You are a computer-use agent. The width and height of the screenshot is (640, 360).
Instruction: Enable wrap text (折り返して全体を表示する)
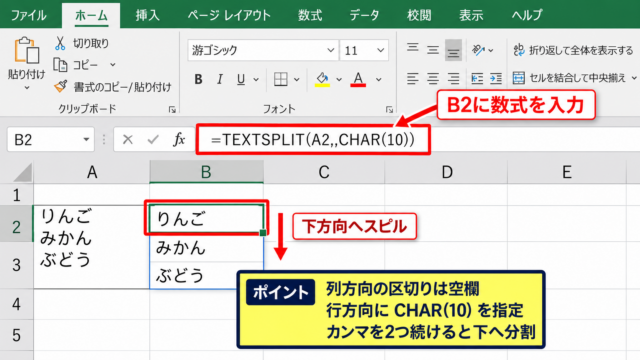573,50
